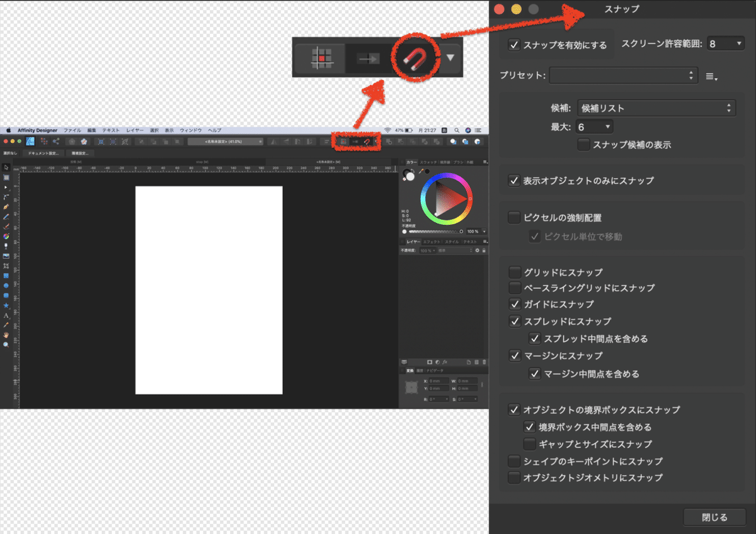Open the 候補リスト dropdown
This screenshot has height=534, width=756.
[656, 108]
